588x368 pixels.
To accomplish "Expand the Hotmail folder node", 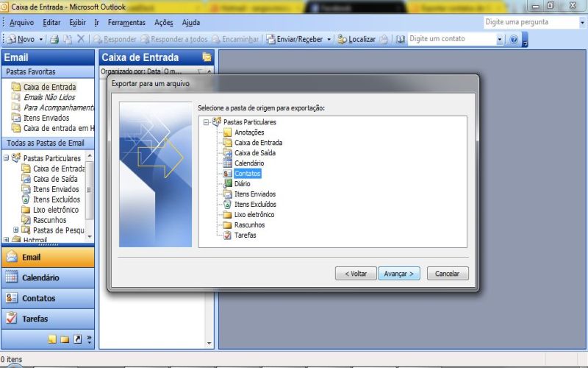I will (x=6, y=240).
